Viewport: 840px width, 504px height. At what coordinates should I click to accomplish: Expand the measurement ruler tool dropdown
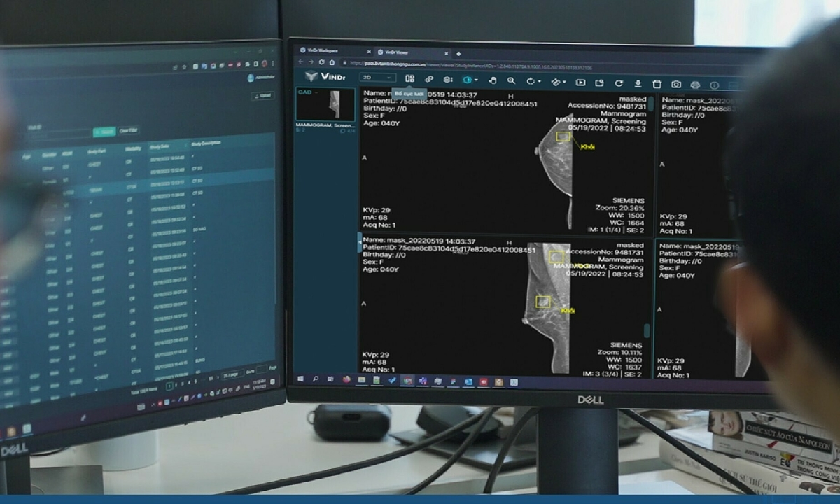[566, 83]
